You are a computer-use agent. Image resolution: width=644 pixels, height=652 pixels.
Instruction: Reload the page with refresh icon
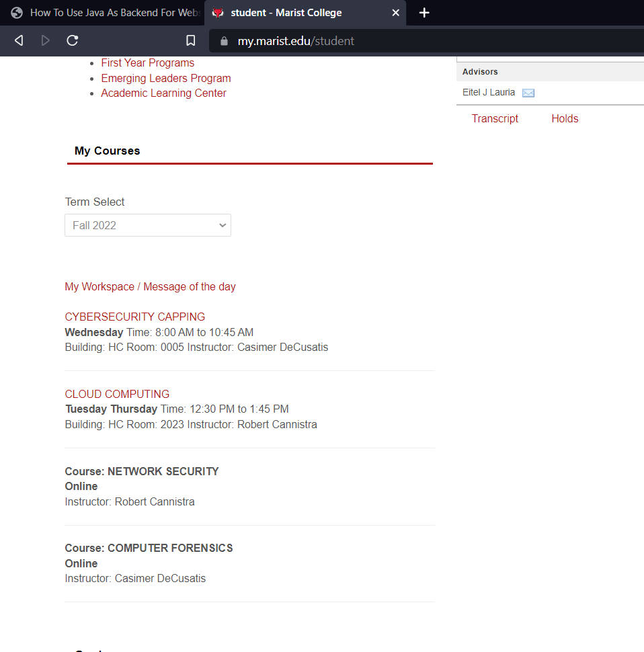73,40
